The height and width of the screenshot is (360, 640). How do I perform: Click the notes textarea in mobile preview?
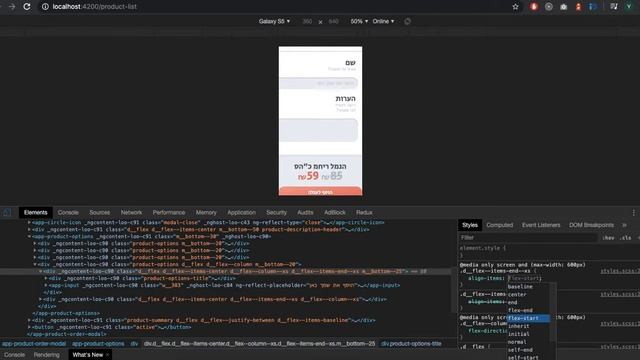coord(319,130)
